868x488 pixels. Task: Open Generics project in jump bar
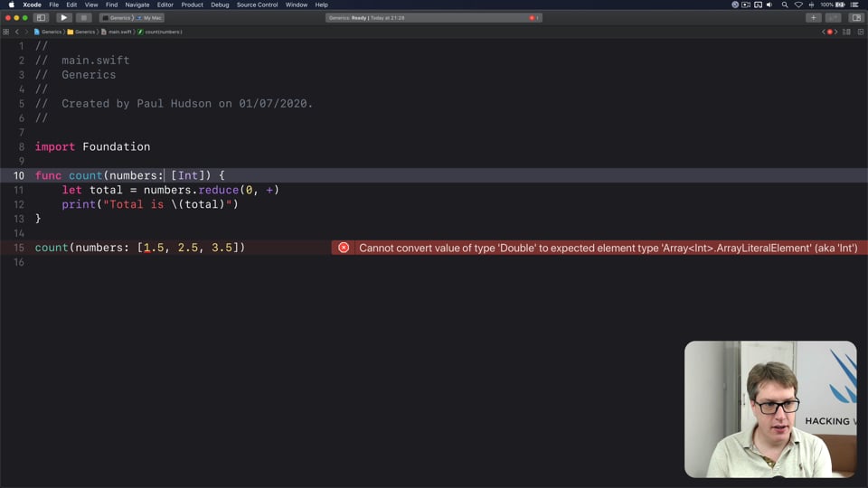pyautogui.click(x=48, y=32)
